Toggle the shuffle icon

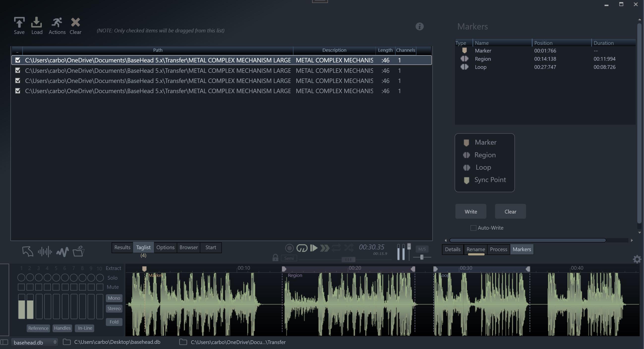pyautogui.click(x=349, y=248)
